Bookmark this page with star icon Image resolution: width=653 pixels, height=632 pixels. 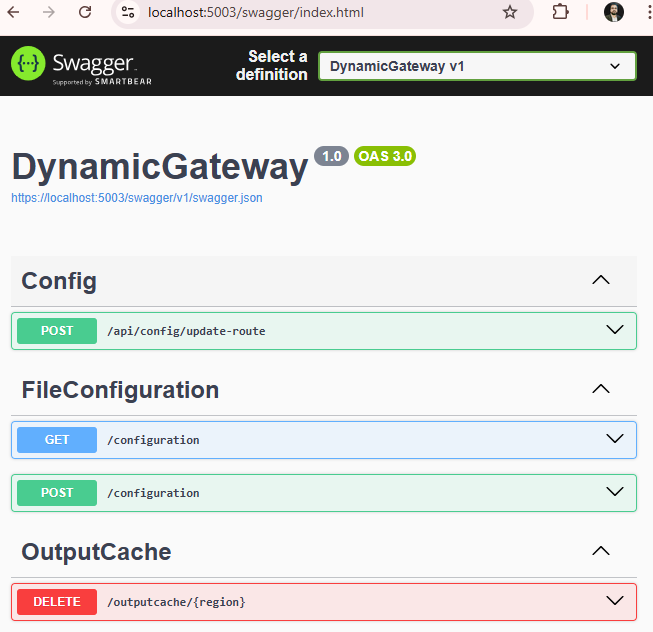[x=510, y=12]
